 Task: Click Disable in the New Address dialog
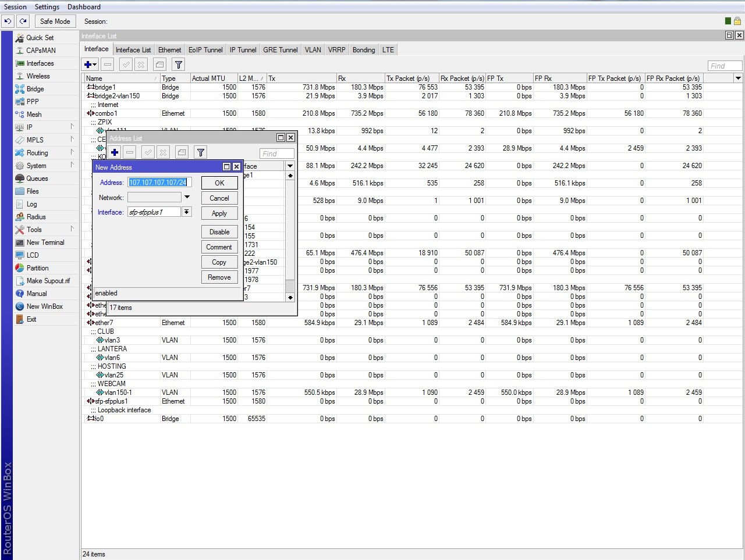tap(219, 232)
